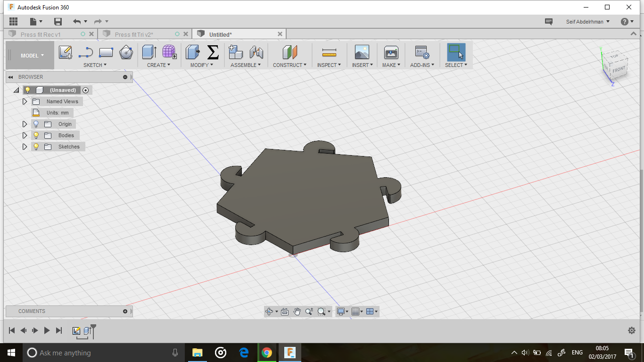Click the Joint icon
Viewport: 644px width, 362px height.
click(256, 52)
